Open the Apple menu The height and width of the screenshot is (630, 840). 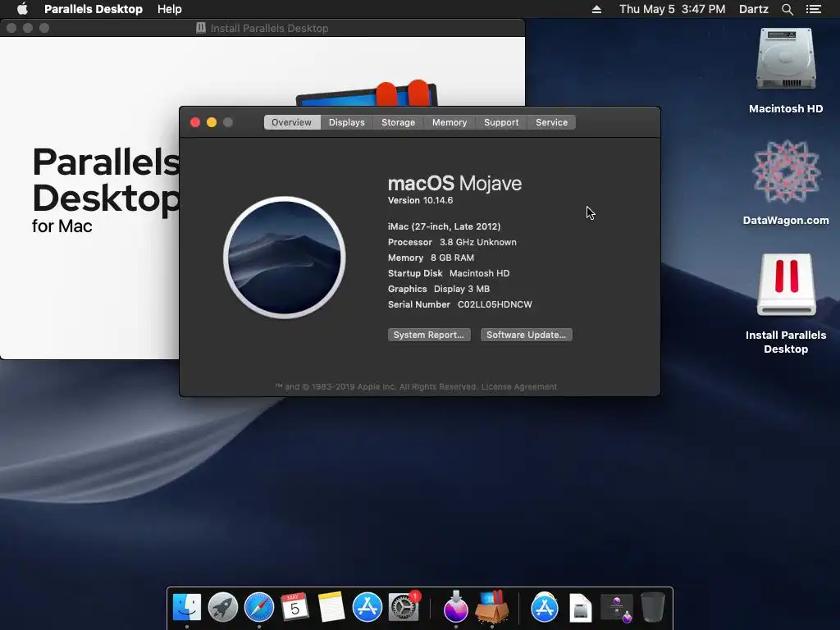tap(22, 9)
